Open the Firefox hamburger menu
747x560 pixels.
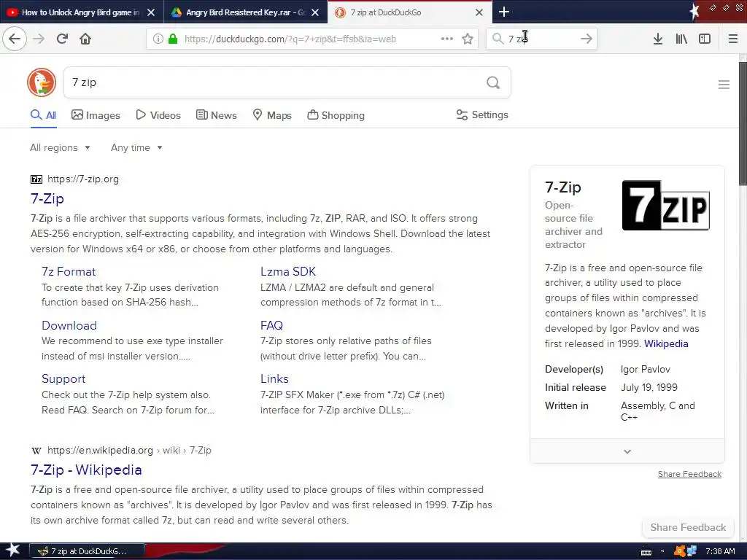coord(733,39)
